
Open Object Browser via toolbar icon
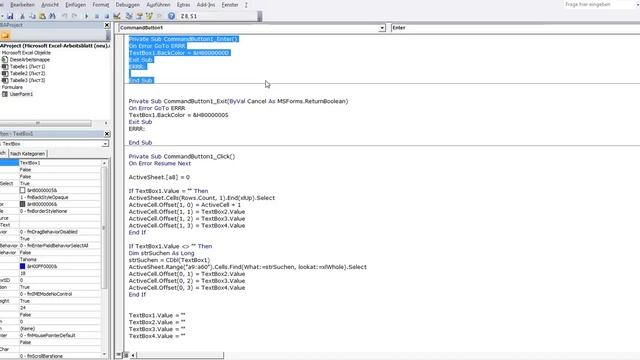pyautogui.click(x=149, y=16)
